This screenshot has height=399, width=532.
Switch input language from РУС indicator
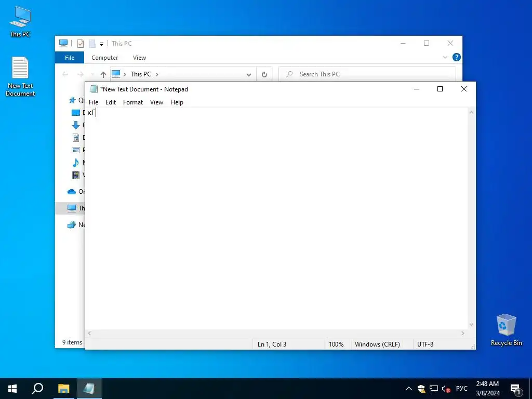[462, 389]
